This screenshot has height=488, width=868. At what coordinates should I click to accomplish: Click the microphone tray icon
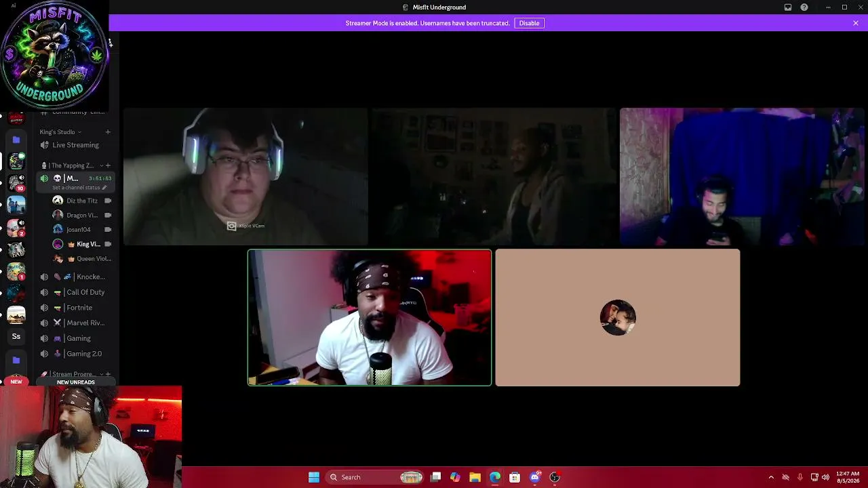[800, 477]
